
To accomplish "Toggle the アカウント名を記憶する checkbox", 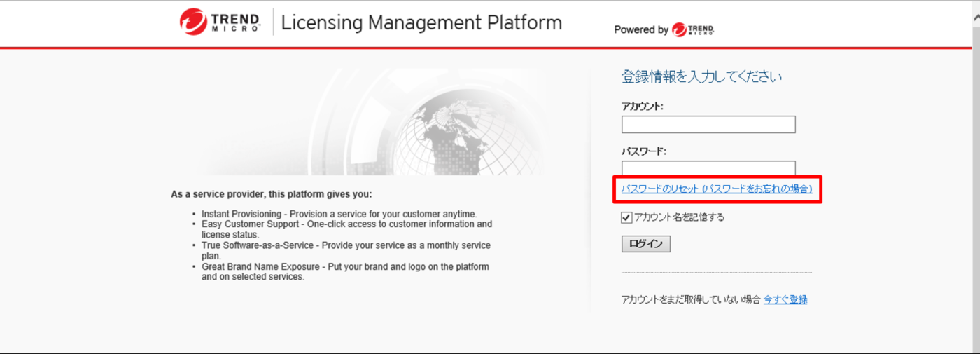I will tap(626, 217).
